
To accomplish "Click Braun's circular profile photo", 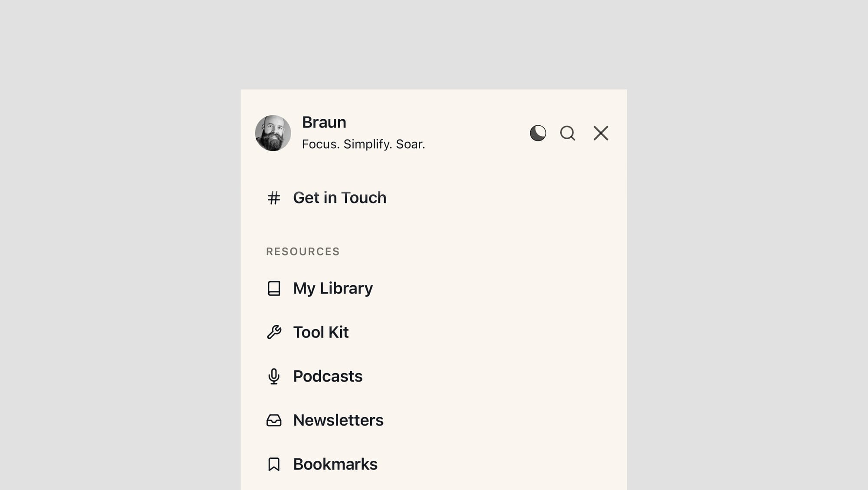I will point(273,133).
